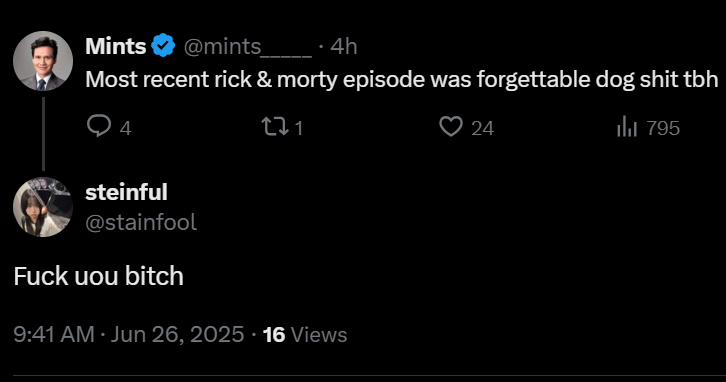Click the reply speech bubble icon
The image size is (726, 382).
coord(99,126)
